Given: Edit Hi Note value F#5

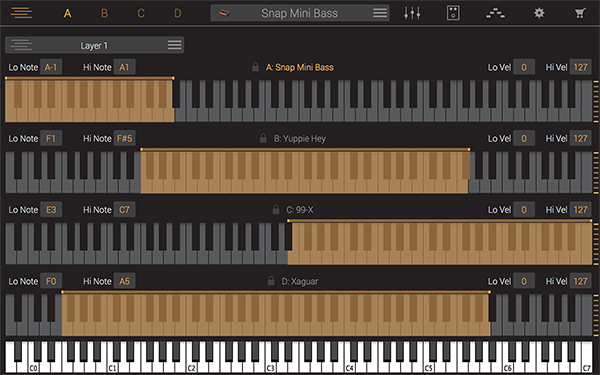Looking at the screenshot, I should click(x=124, y=139).
